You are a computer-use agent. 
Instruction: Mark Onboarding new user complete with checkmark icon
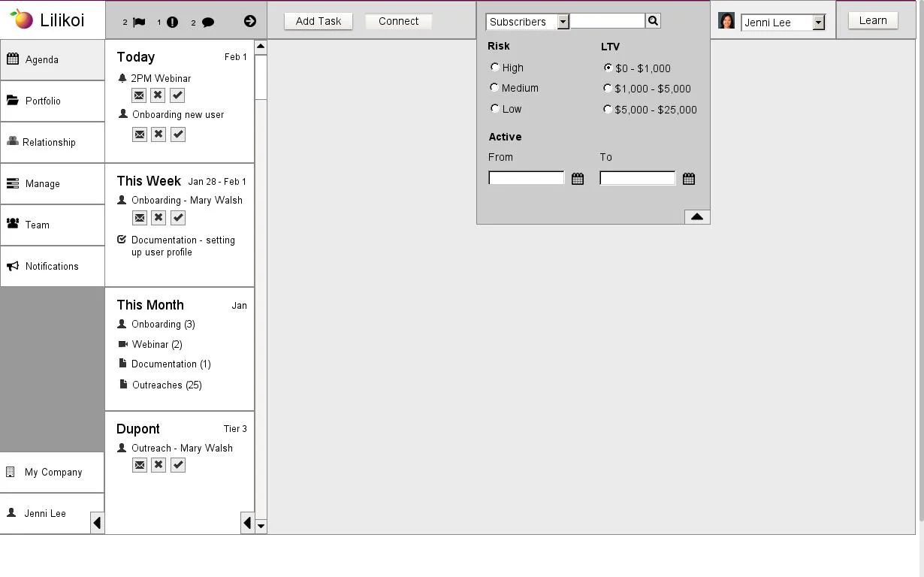178,134
